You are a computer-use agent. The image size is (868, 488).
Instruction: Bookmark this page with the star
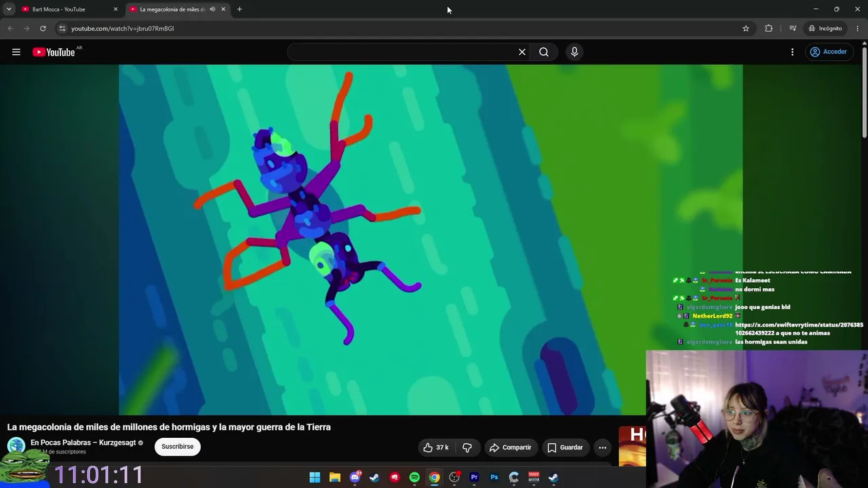746,28
